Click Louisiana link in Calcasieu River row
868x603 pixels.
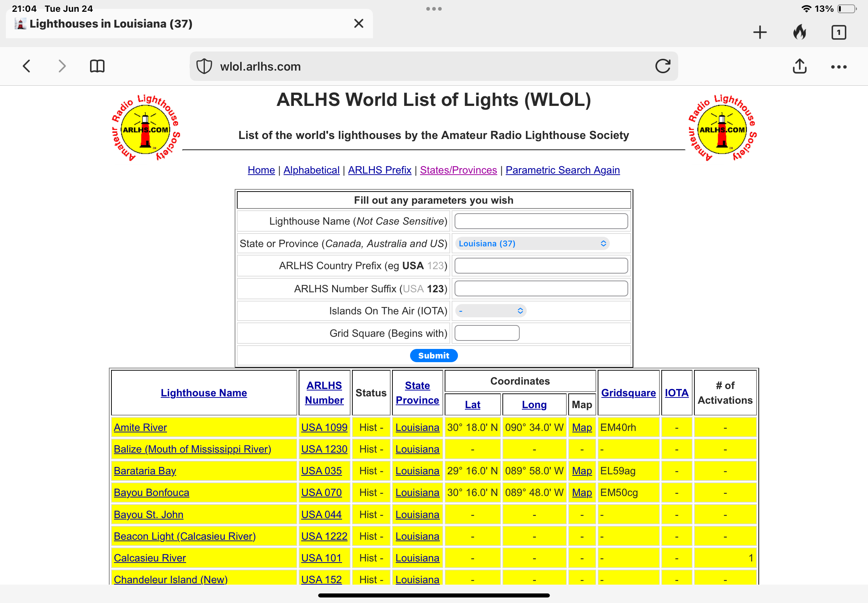coord(417,558)
